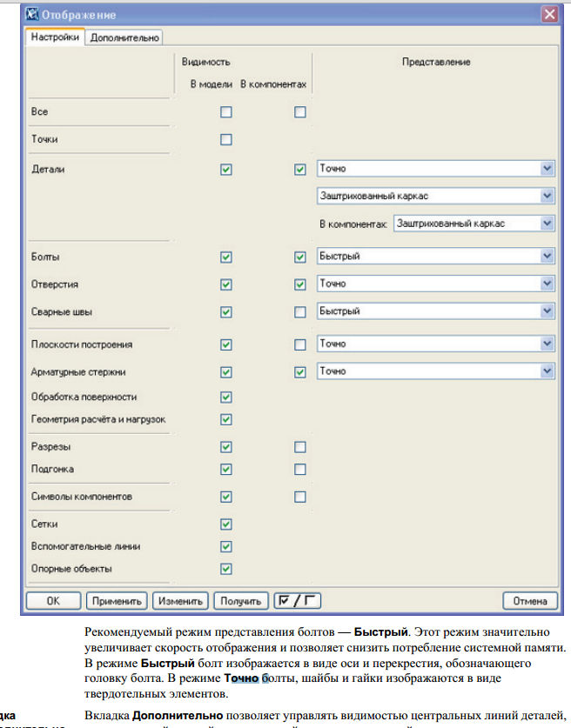Screen dimensions: 571x728
Task: Enable Сварные швы in components column
Action: 300,311
